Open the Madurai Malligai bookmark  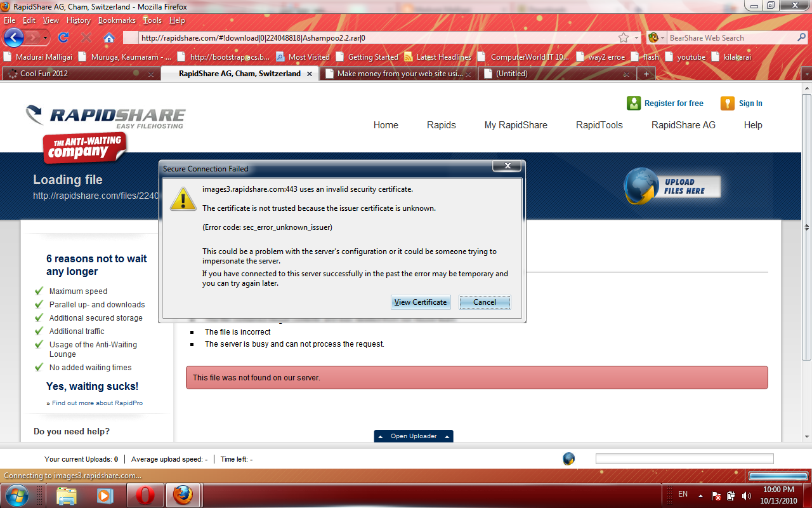[x=38, y=57]
